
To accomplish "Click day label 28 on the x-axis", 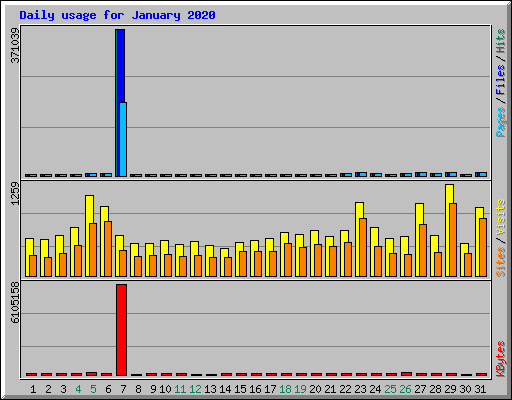I will coord(435,389).
